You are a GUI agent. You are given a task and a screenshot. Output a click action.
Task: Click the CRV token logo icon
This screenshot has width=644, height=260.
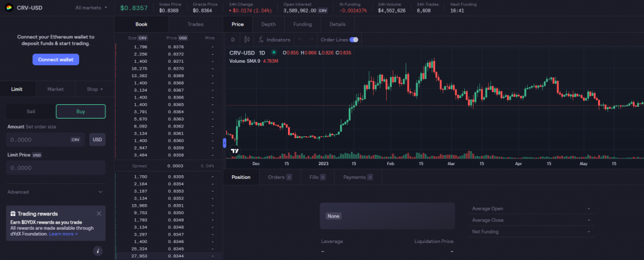(9, 8)
